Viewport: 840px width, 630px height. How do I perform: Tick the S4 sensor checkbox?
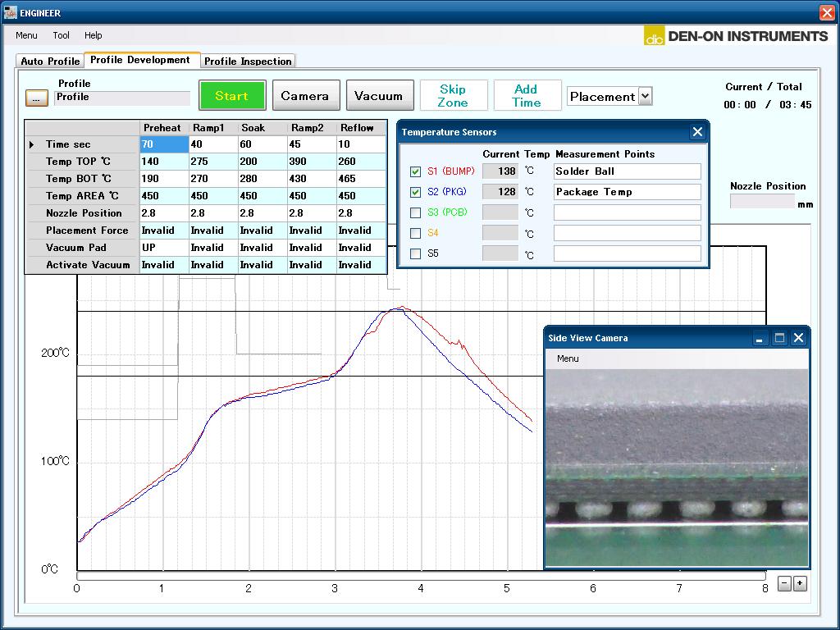(x=415, y=233)
